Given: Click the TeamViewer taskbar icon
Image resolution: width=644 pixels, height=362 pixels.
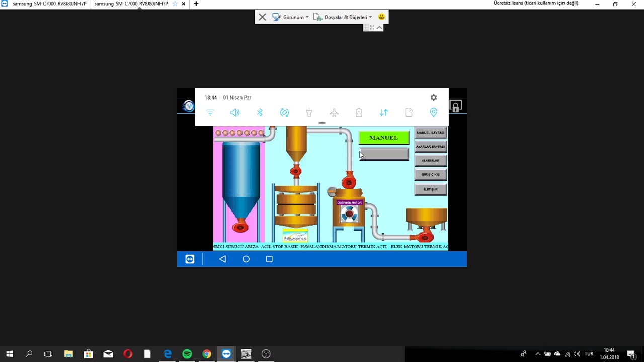Looking at the screenshot, I should click(x=226, y=354).
